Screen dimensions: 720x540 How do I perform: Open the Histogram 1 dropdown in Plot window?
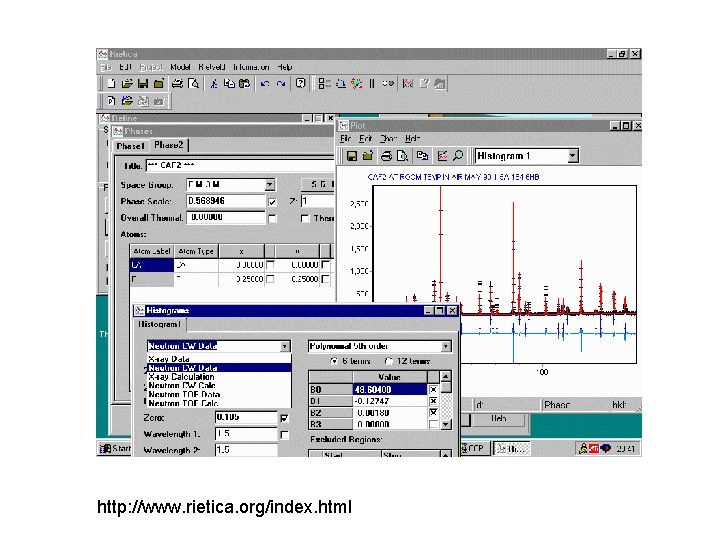[x=572, y=156]
